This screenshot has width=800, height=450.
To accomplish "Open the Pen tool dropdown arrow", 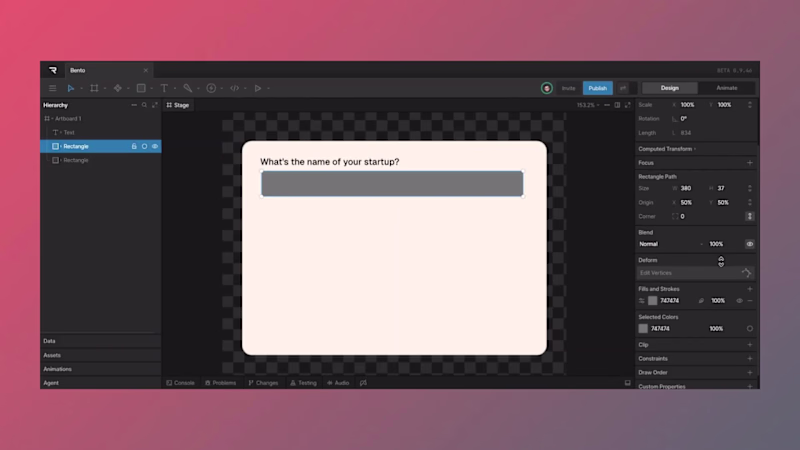I will (x=198, y=88).
